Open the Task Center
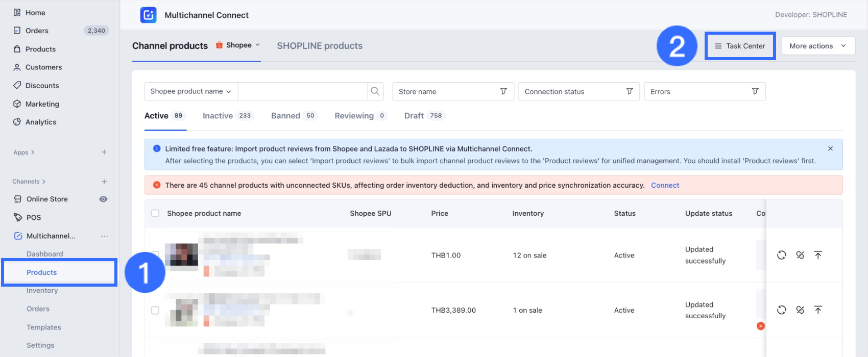This screenshot has width=868, height=357. point(740,46)
